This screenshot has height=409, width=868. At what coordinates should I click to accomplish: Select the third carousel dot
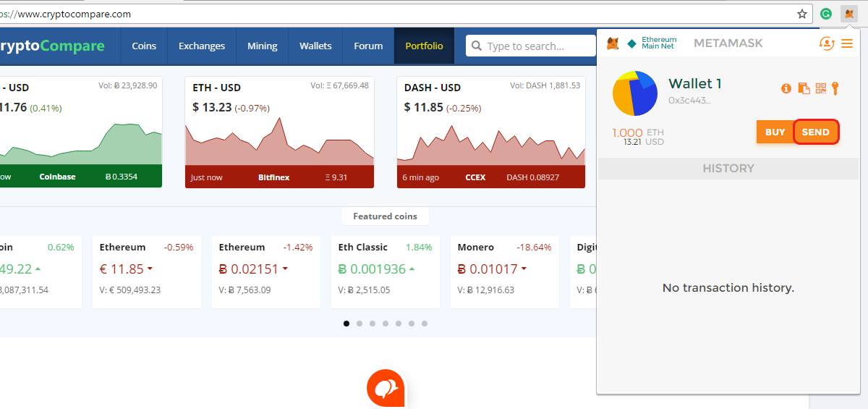tap(373, 324)
